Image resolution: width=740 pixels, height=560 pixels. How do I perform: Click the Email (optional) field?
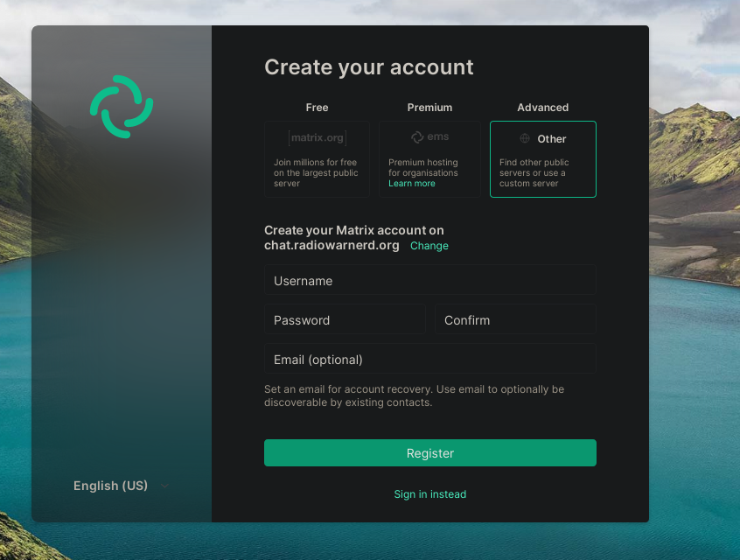[430, 360]
